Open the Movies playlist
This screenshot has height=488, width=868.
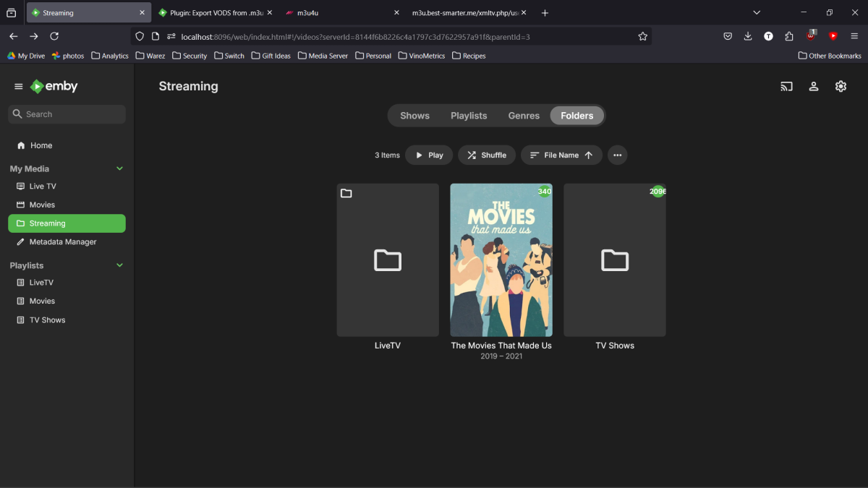pyautogui.click(x=67, y=301)
